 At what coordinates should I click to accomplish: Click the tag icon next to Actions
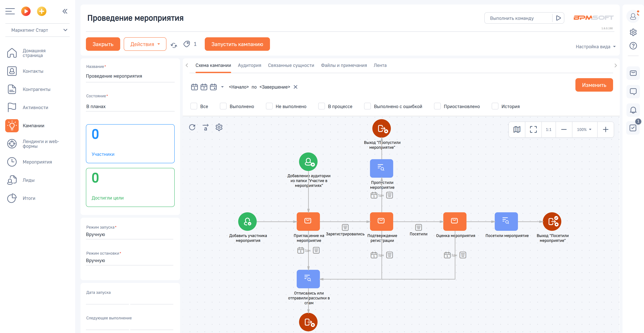click(186, 44)
